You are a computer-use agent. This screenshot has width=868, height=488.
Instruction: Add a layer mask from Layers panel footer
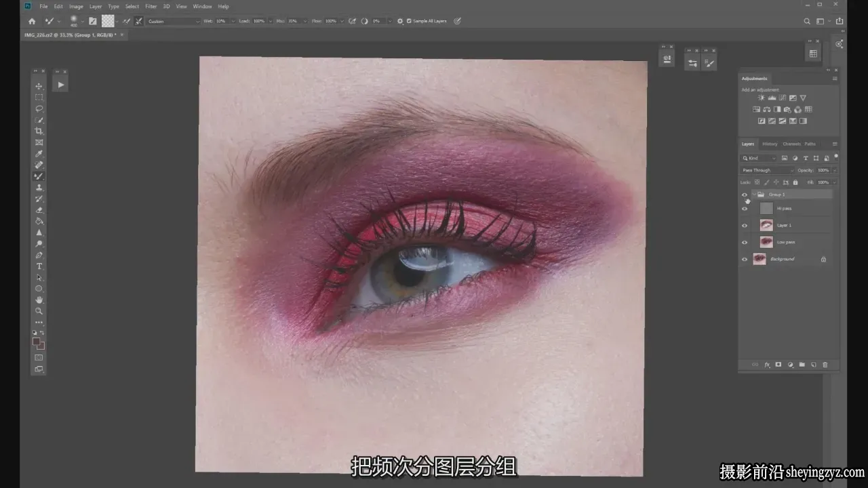778,365
